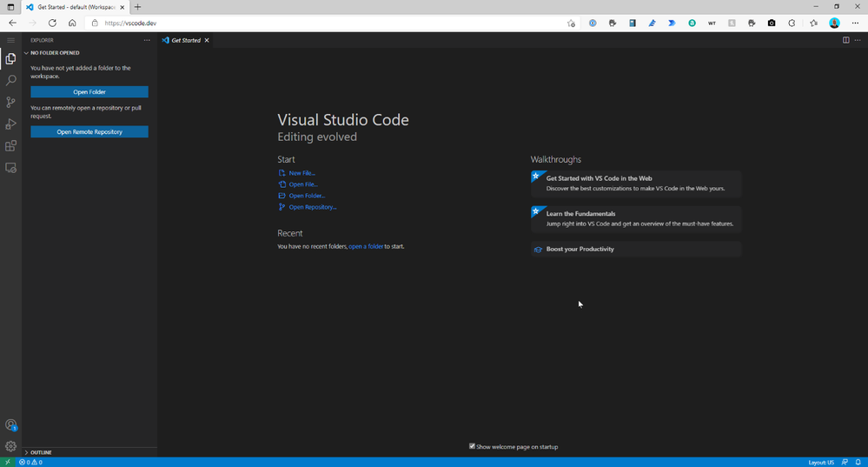868x467 pixels.
Task: Click the feedback icon in status bar
Action: pos(845,462)
